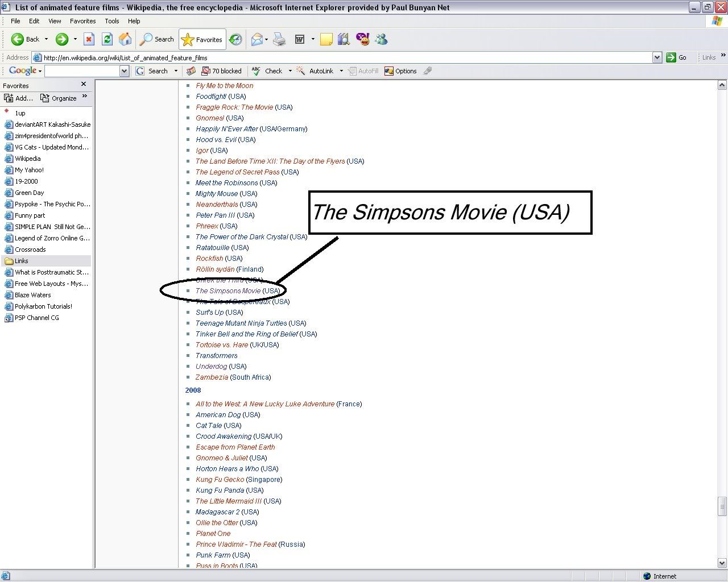Click the Google toolbar search box
This screenshot has width=728, height=582.
pyautogui.click(x=82, y=71)
